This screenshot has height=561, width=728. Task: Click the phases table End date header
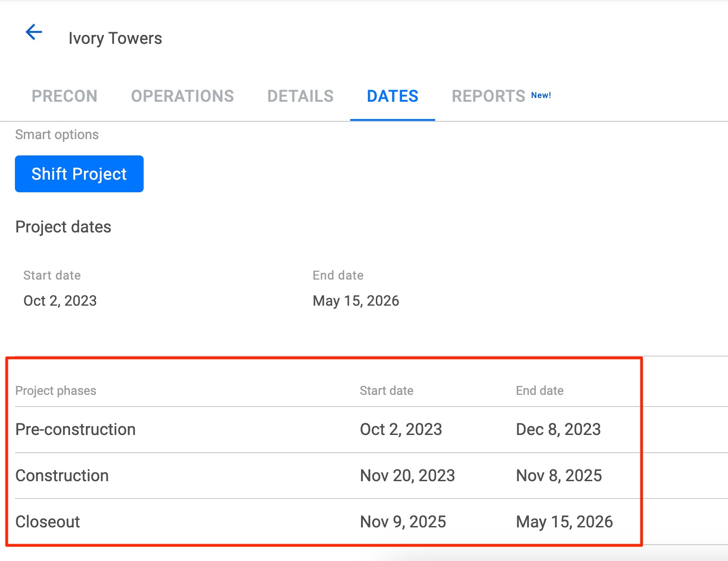click(540, 391)
